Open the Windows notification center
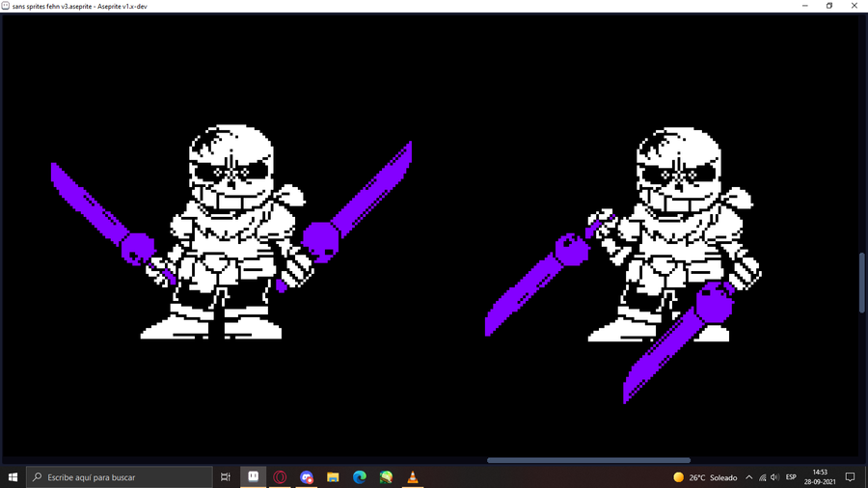Image resolution: width=868 pixels, height=488 pixels. pos(851,477)
